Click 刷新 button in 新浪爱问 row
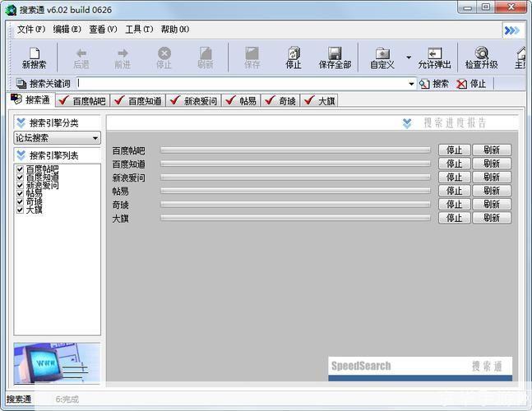The image size is (532, 411). click(492, 177)
